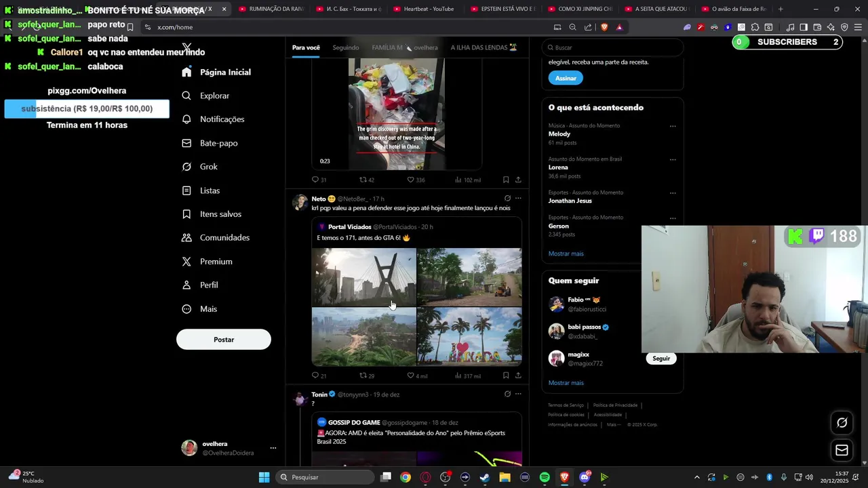Click Termos de Serviço footer link
868x488 pixels.
tap(566, 405)
